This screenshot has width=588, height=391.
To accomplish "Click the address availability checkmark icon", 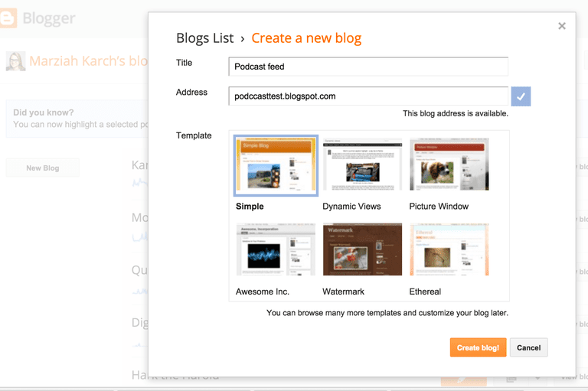I will point(521,96).
